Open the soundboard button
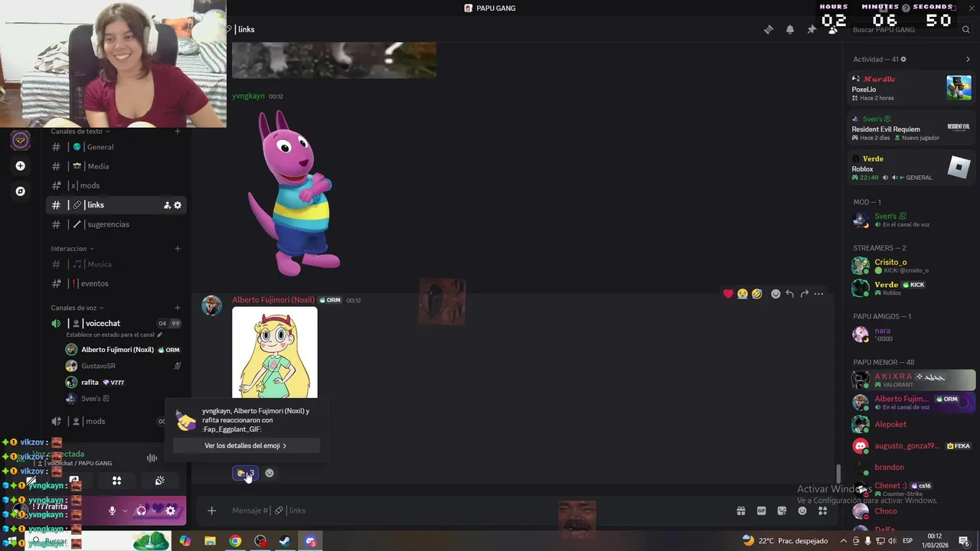 [x=159, y=481]
